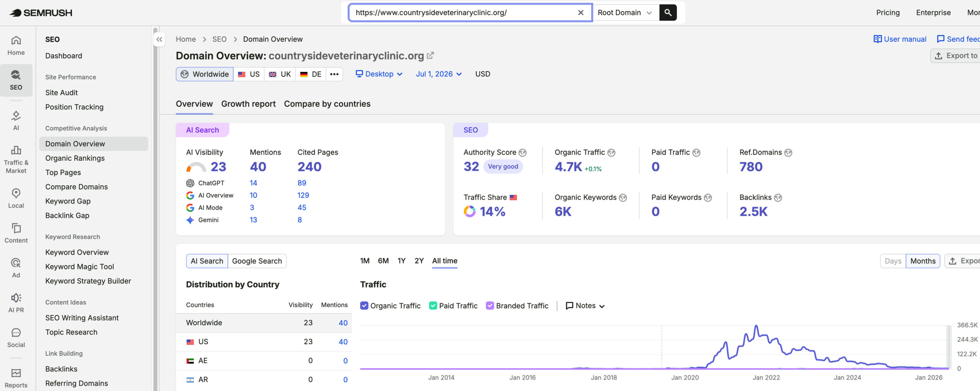Click Organic Keywords info globe icon

623,198
